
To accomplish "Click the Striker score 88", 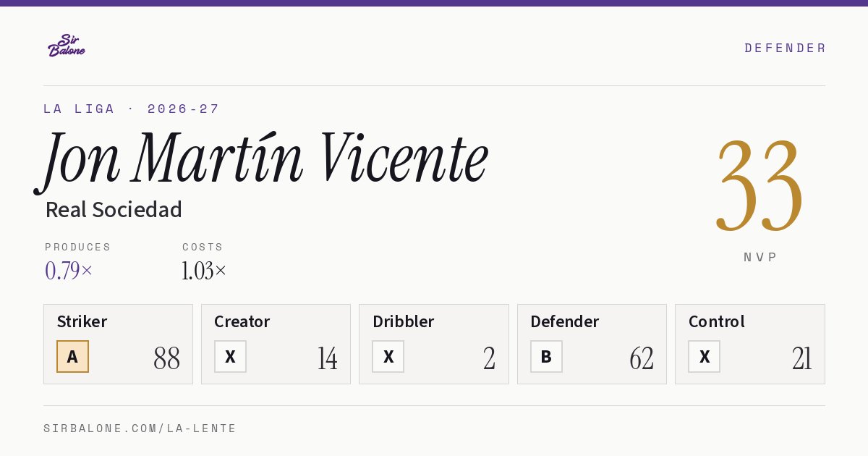I will (x=167, y=358).
